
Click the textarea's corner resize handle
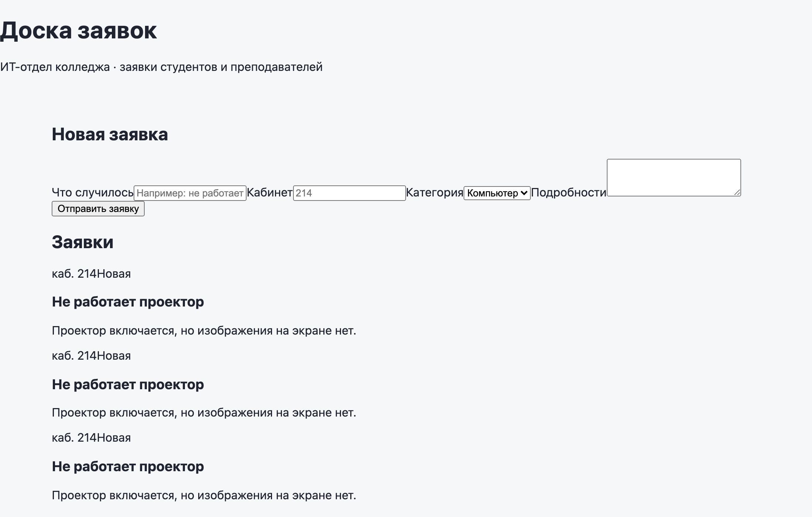737,192
